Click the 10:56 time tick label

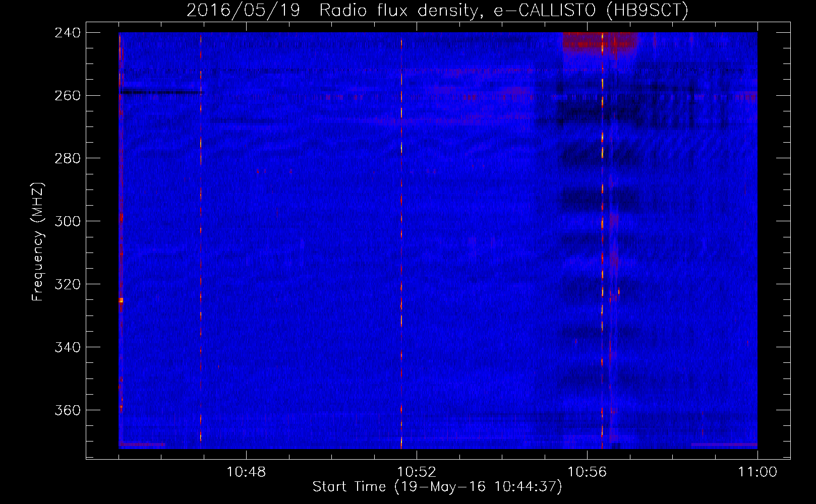pyautogui.click(x=587, y=472)
